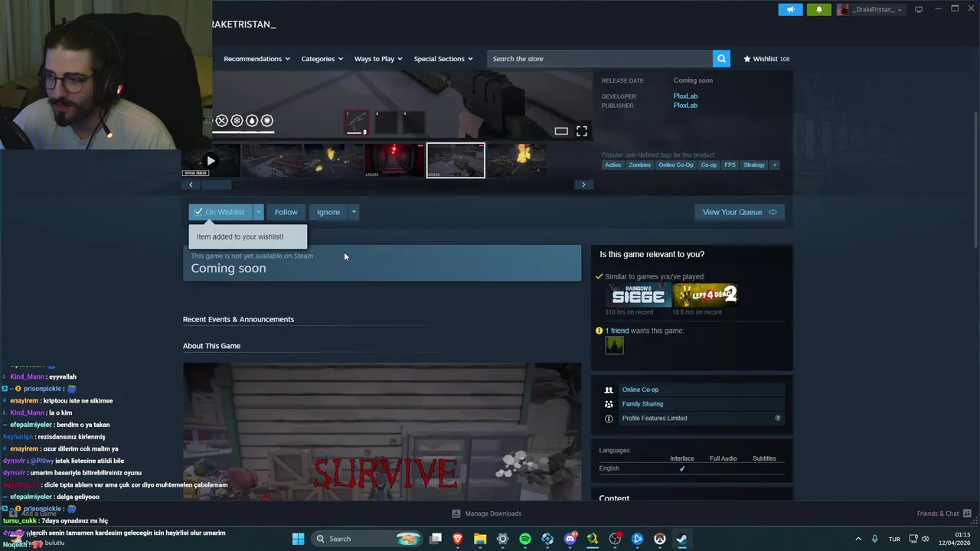Click the blue store search magnifier button
Image resolution: width=980 pixels, height=551 pixels.
[x=721, y=59]
